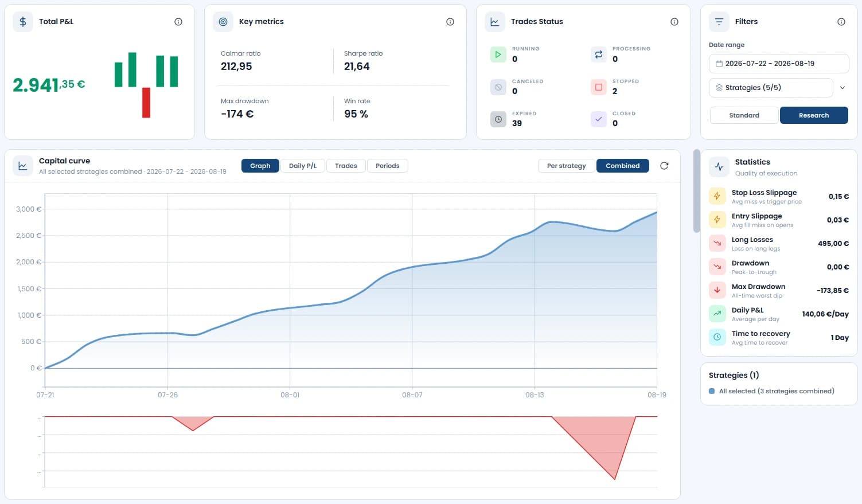Click the Max Drawdown down-arrow icon
Image resolution: width=862 pixels, height=504 pixels.
pyautogui.click(x=717, y=290)
